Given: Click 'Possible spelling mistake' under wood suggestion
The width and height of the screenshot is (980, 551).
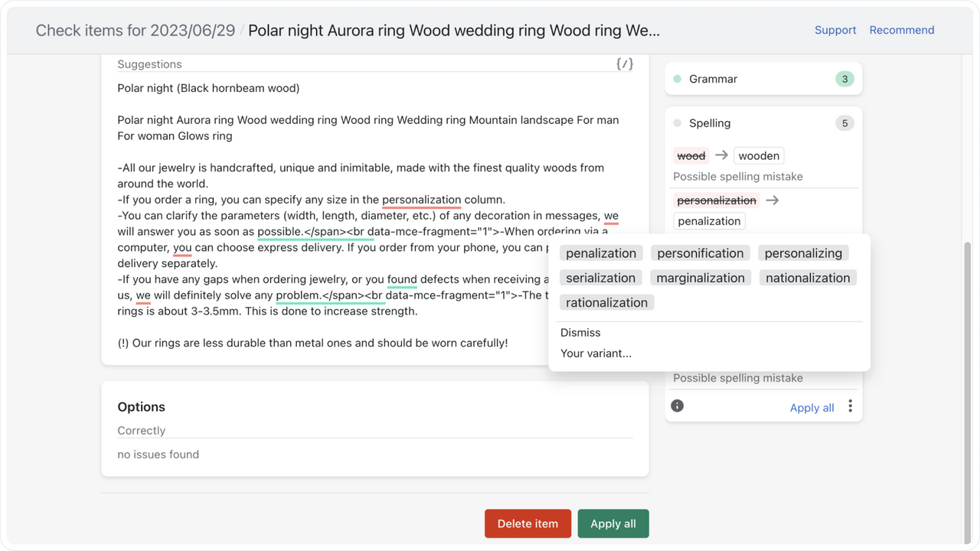Looking at the screenshot, I should point(738,176).
